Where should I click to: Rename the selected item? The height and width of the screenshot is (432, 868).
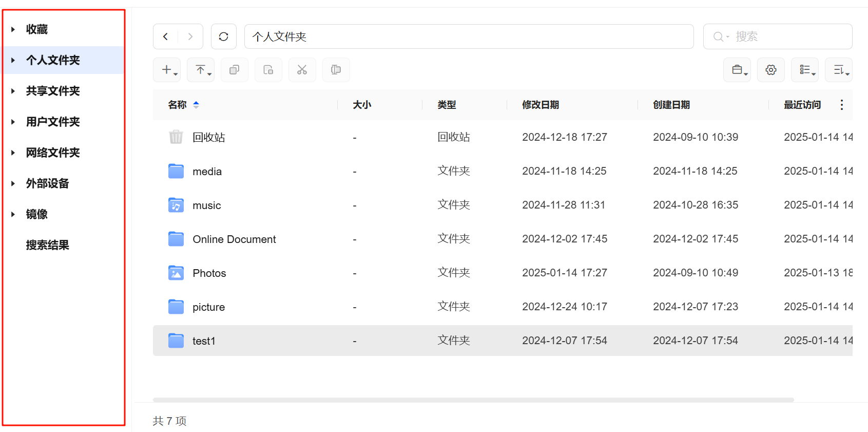click(x=336, y=70)
